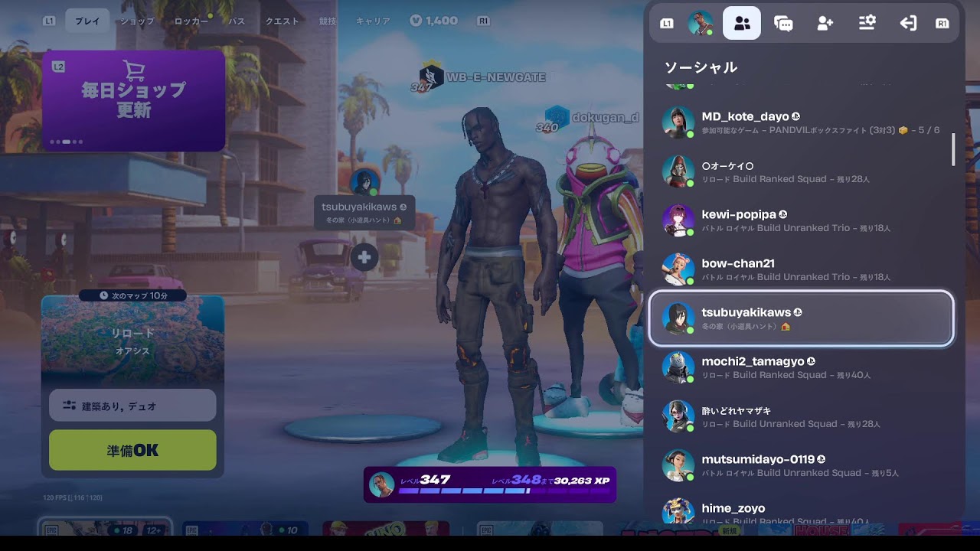Click kewi-popipa's purple-haired avatar
The height and width of the screenshot is (551, 980).
coord(678,220)
